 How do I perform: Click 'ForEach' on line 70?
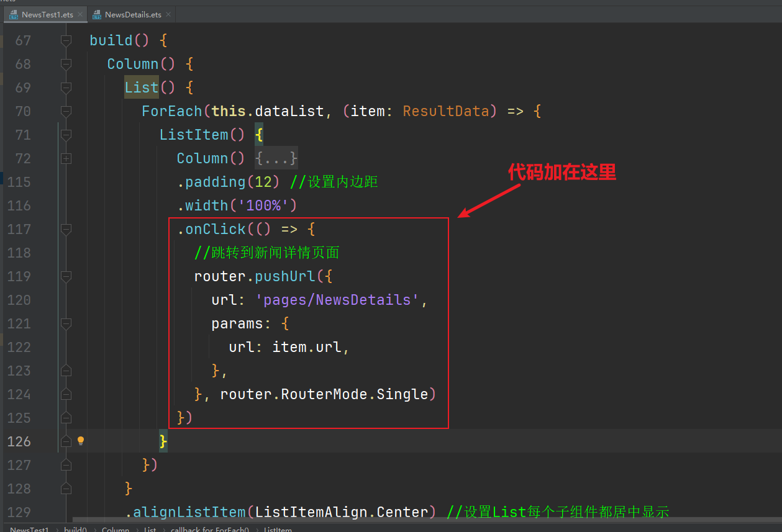172,111
